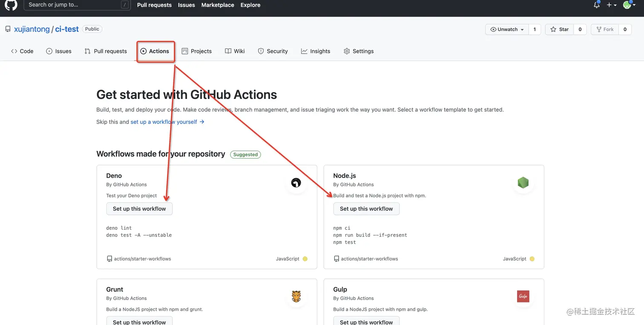Click the Grunt boar logo

(x=296, y=296)
